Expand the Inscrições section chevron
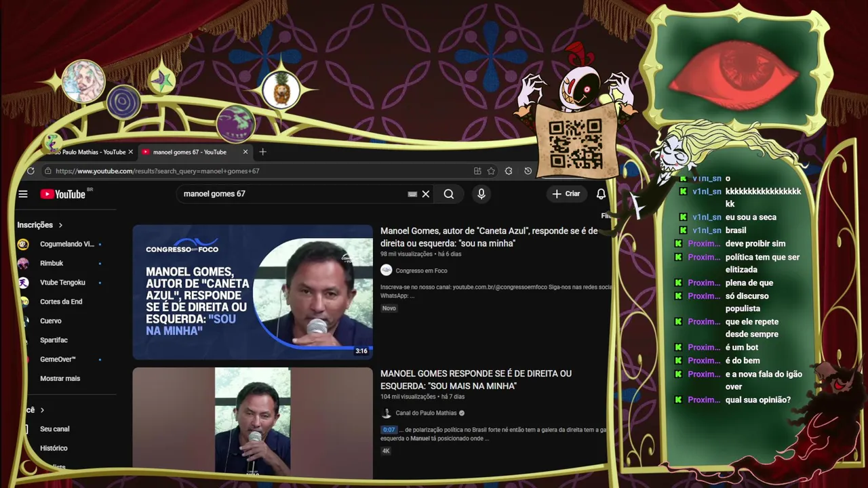The image size is (868, 488). 60,225
